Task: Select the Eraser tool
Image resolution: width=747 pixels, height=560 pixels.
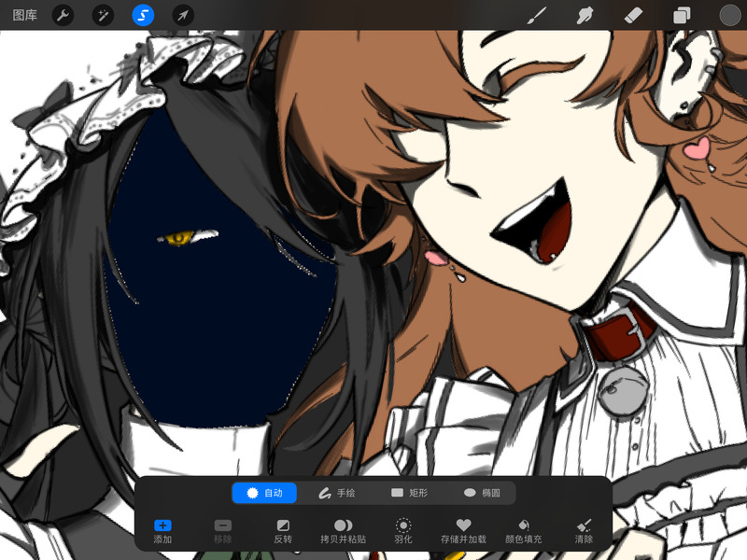Action: pyautogui.click(x=633, y=15)
